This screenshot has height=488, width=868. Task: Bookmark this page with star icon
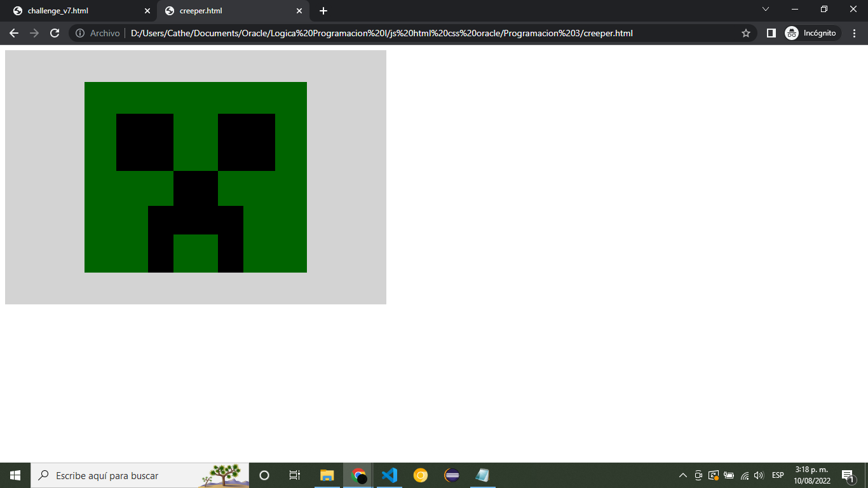click(746, 33)
